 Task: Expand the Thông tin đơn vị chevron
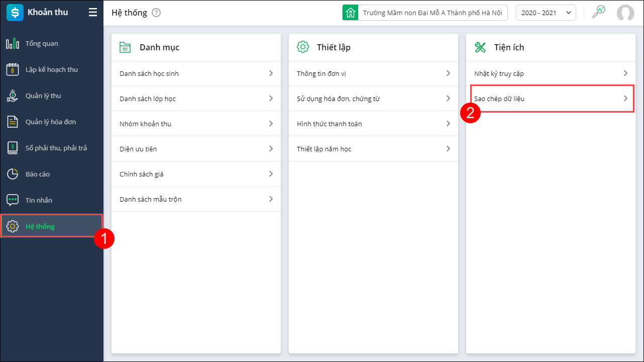pyautogui.click(x=448, y=73)
